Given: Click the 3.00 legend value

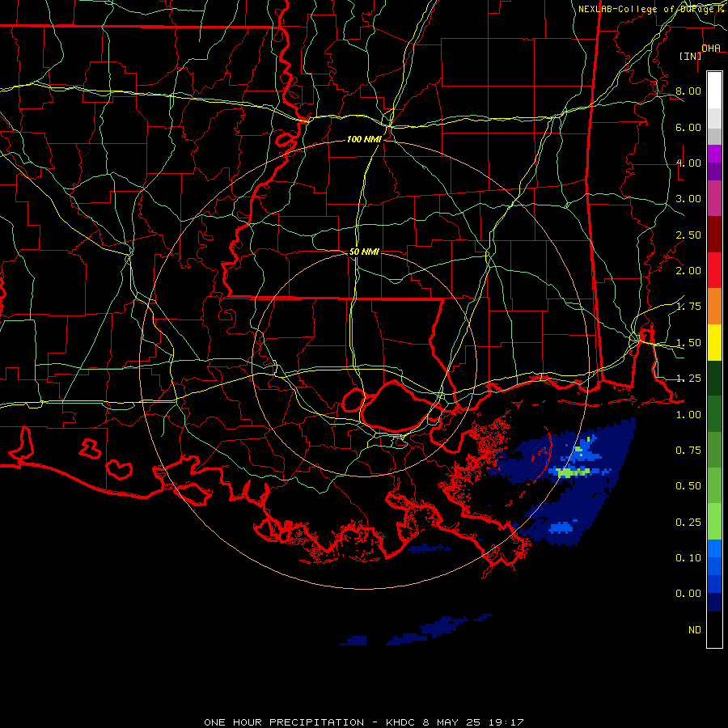Looking at the screenshot, I should point(688,199).
